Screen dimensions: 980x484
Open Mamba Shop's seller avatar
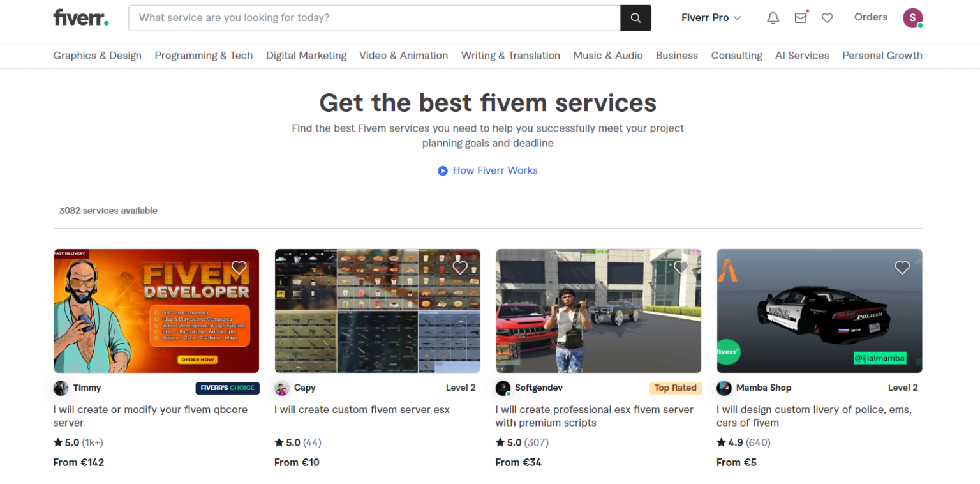tap(724, 388)
